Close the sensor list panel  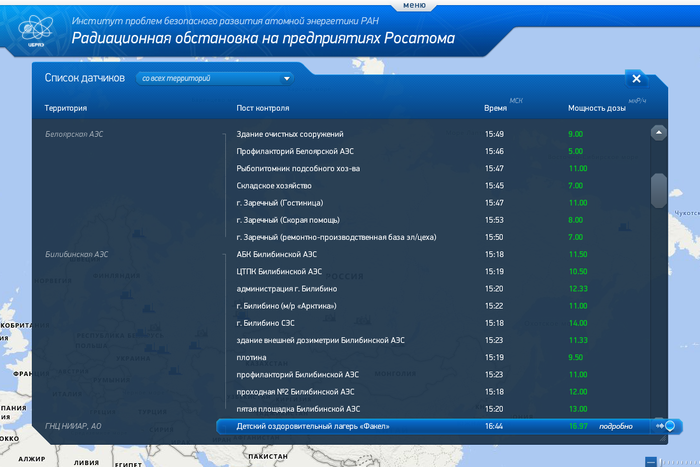tap(636, 79)
